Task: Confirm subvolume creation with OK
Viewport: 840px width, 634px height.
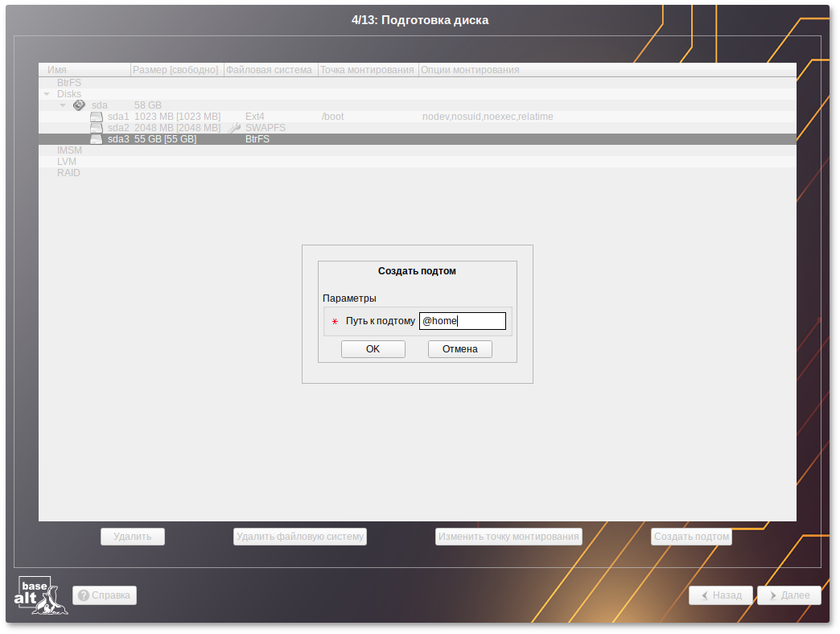Action: (373, 349)
